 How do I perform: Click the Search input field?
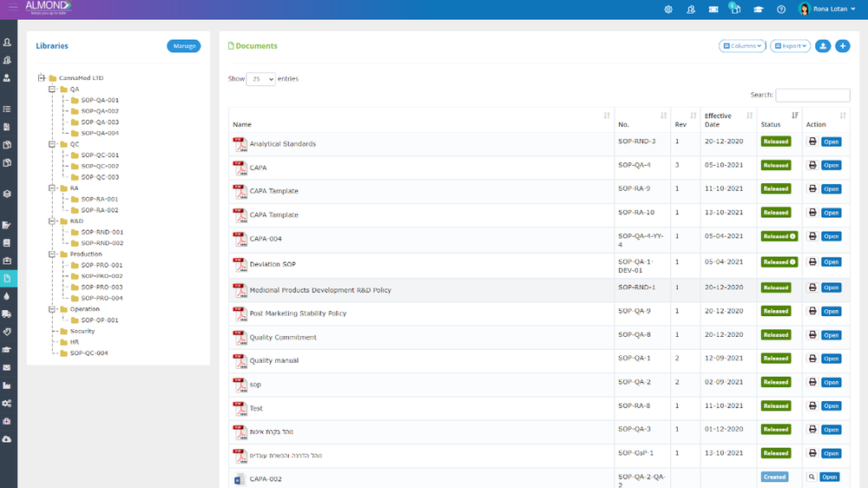point(812,96)
